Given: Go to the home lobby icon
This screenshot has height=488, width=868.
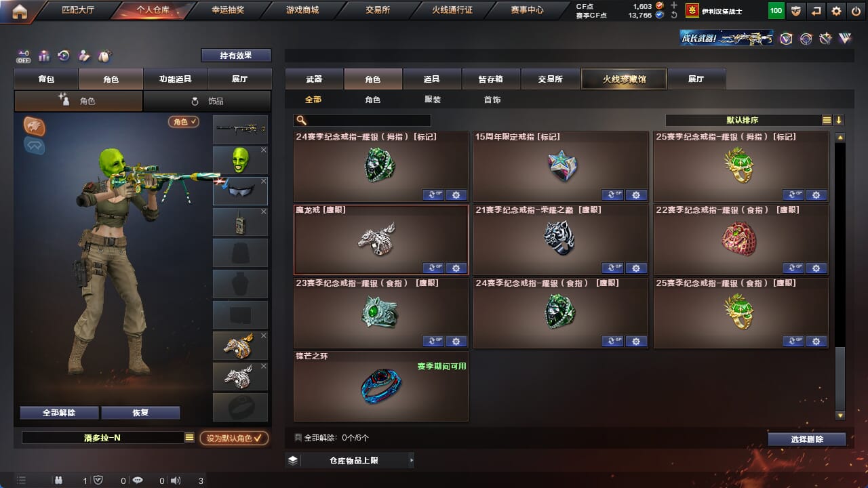Looking at the screenshot, I should tap(20, 11).
